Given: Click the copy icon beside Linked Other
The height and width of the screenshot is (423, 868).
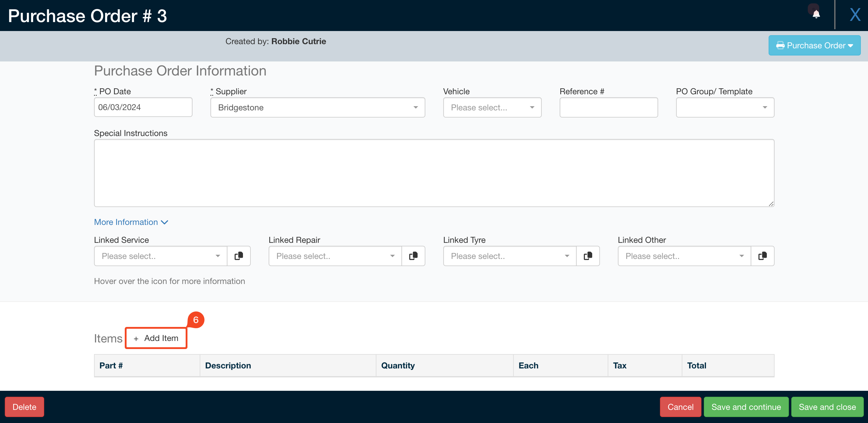Looking at the screenshot, I should click(763, 256).
